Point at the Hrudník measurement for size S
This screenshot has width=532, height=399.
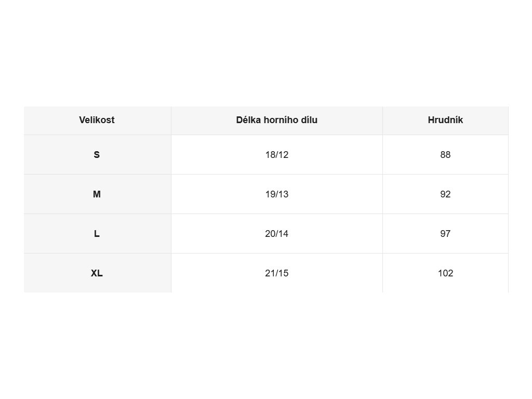[445, 155]
